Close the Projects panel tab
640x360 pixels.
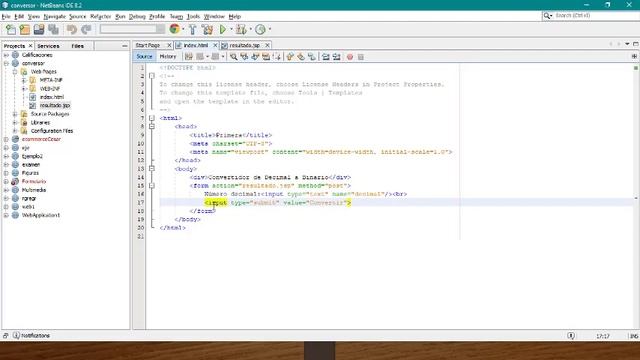click(30, 46)
